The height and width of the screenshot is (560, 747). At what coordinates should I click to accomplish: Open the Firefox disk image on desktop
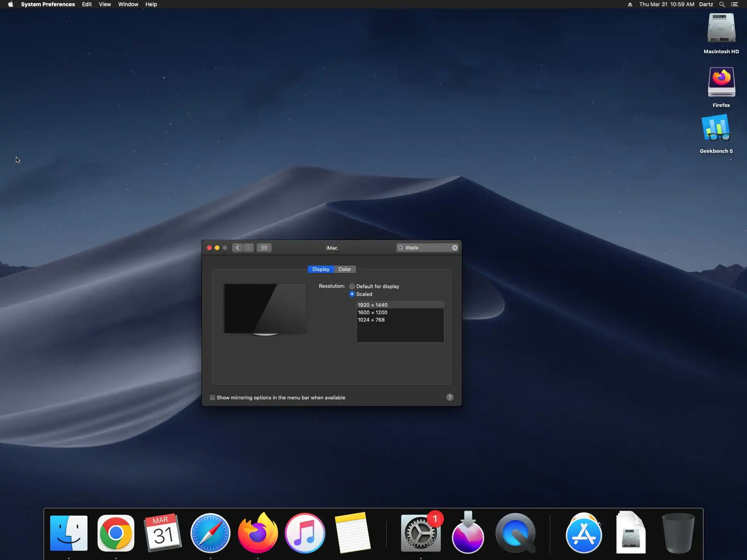[x=721, y=82]
